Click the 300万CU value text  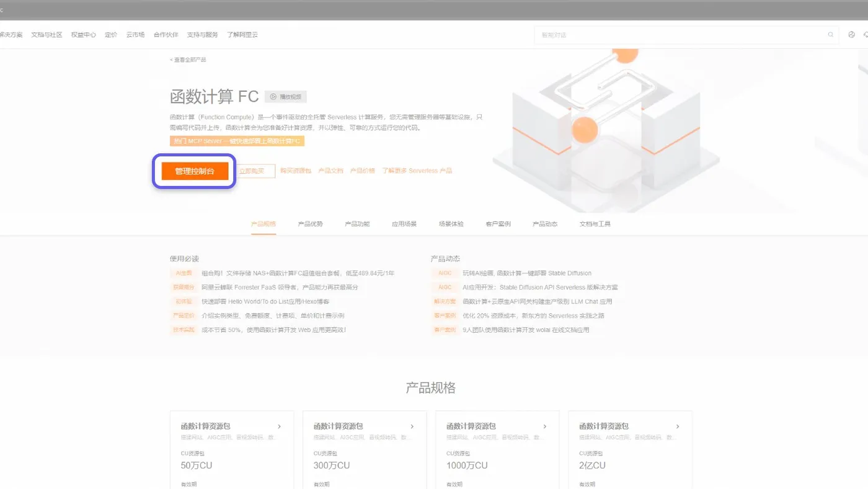[332, 465]
